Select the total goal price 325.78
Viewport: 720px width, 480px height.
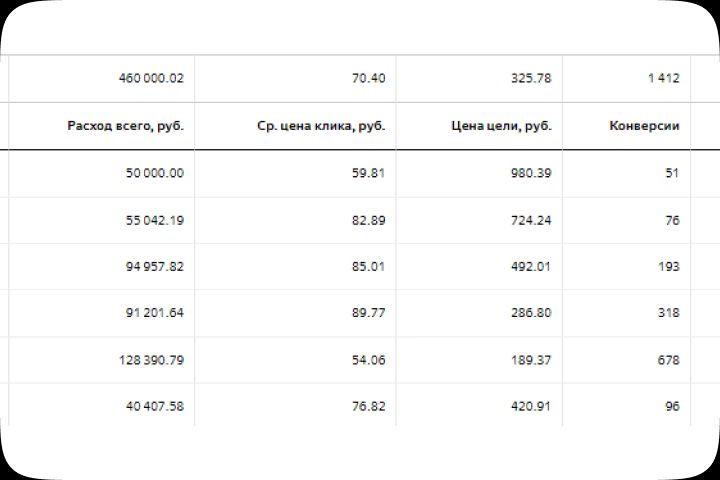[x=530, y=78]
